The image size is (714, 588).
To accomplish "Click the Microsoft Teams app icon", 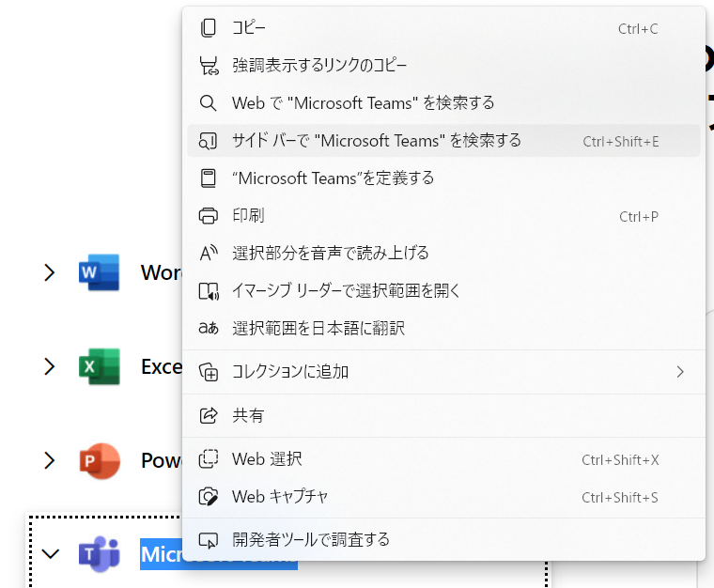I will point(100,554).
